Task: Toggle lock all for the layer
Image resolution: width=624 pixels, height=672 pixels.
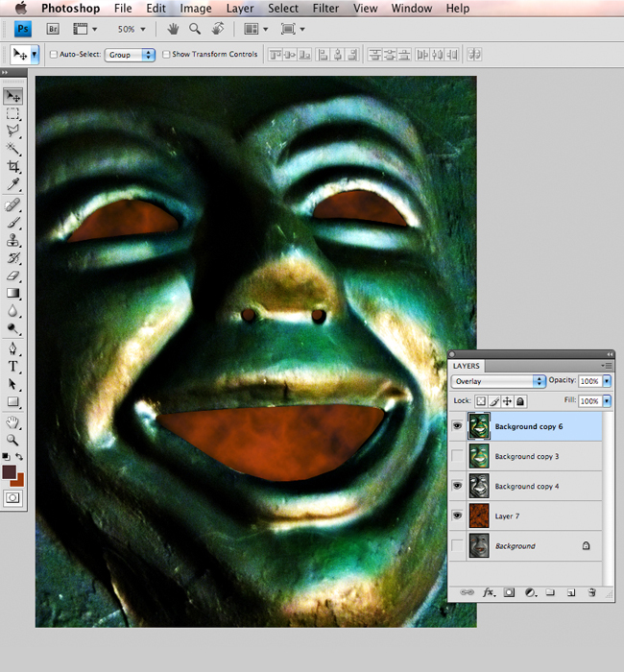Action: click(x=520, y=401)
